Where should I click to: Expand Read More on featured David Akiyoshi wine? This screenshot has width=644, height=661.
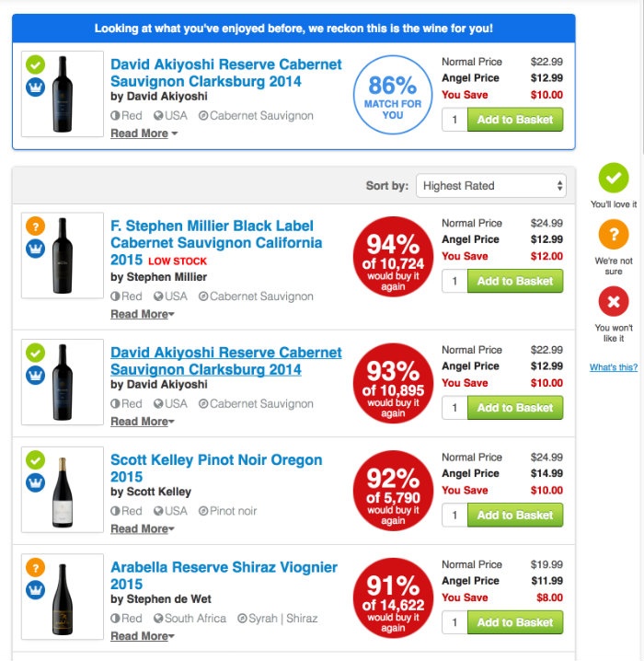[x=144, y=133]
